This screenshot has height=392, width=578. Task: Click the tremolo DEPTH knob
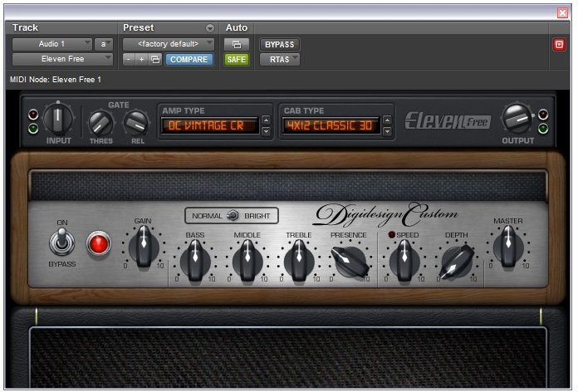pyautogui.click(x=457, y=262)
